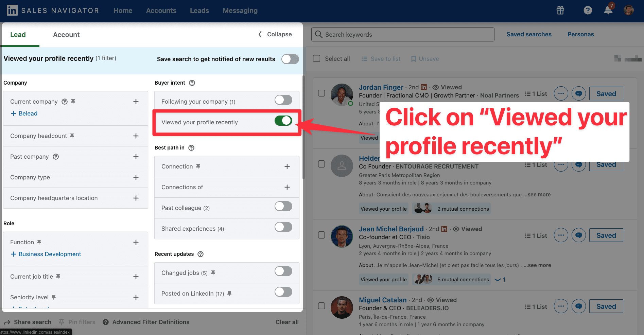Enable Posted on LinkedIn filter
Viewport: 644px width, 335px height.
point(283,292)
